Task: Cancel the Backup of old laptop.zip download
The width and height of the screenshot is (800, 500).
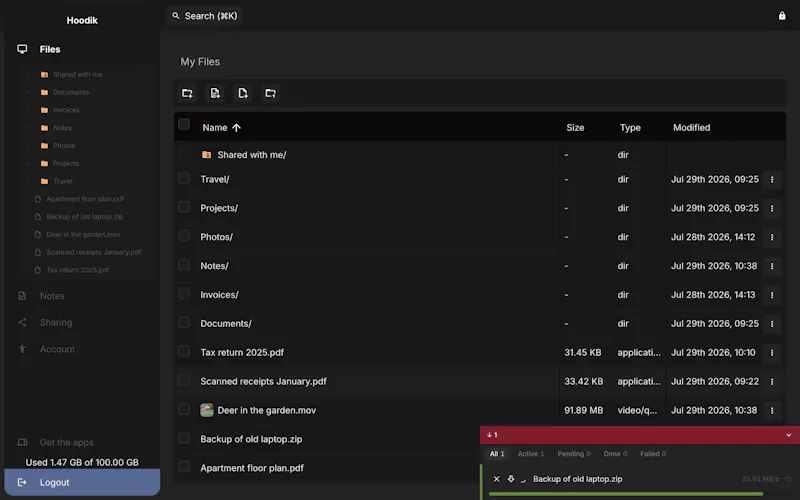Action: (496, 479)
